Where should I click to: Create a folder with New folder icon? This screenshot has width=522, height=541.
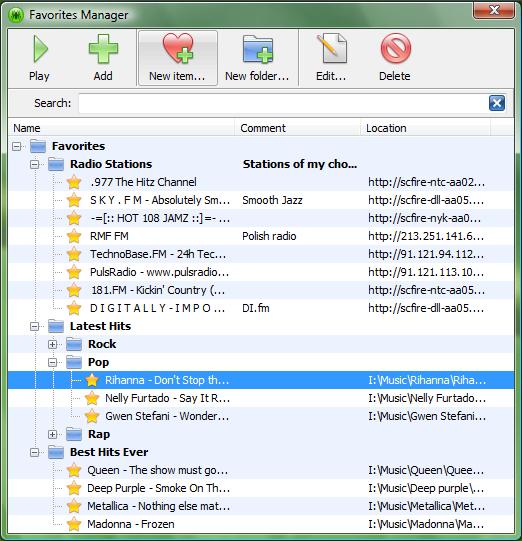(258, 49)
